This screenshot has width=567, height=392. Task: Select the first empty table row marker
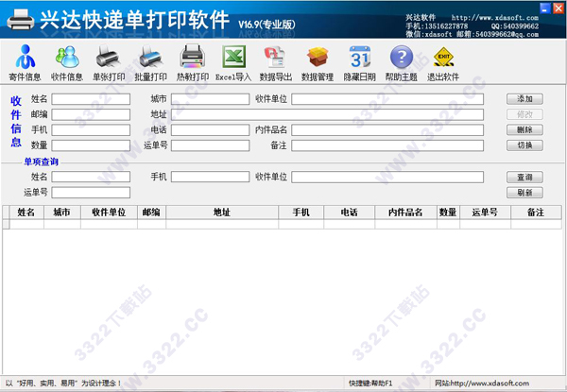point(6,224)
